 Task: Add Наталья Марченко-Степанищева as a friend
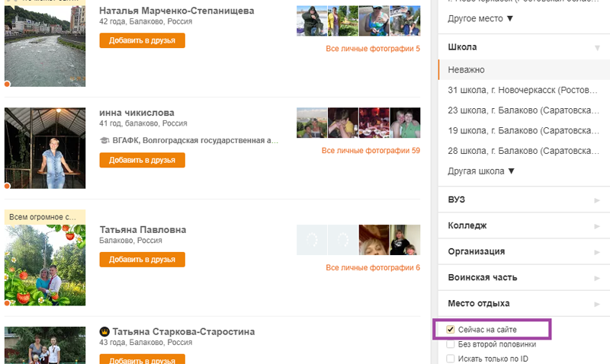click(142, 40)
